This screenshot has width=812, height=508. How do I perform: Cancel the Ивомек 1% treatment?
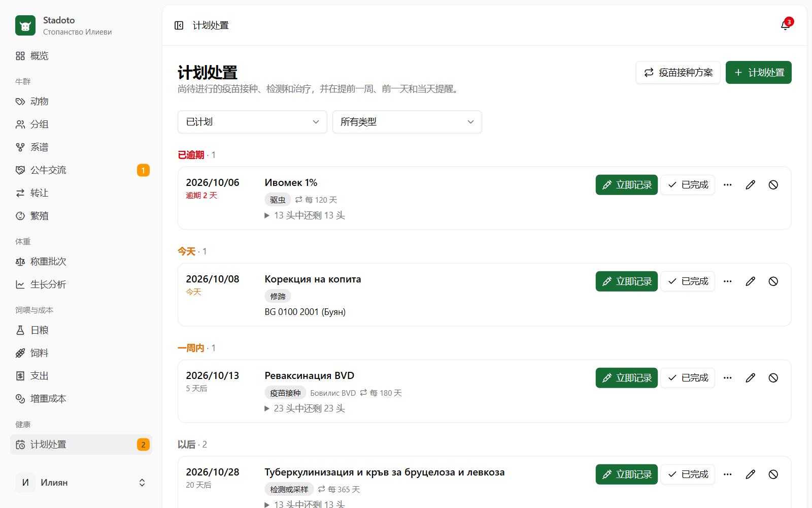click(x=773, y=185)
